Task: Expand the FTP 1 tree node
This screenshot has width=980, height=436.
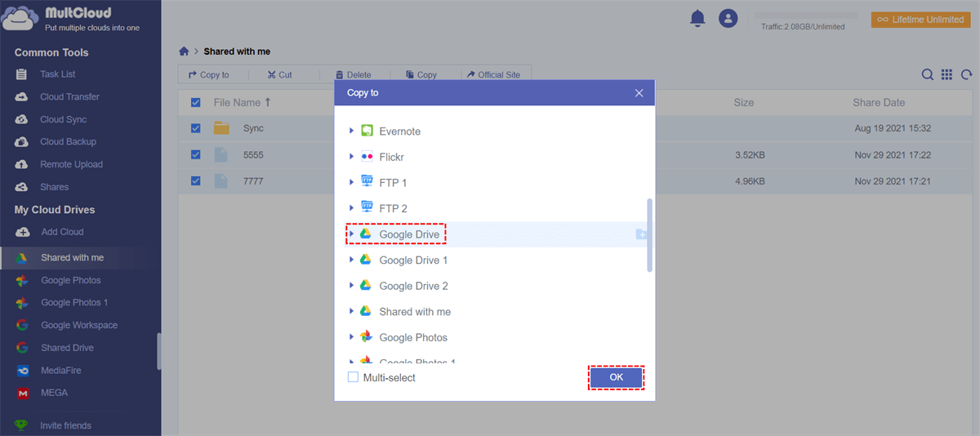Action: point(351,183)
